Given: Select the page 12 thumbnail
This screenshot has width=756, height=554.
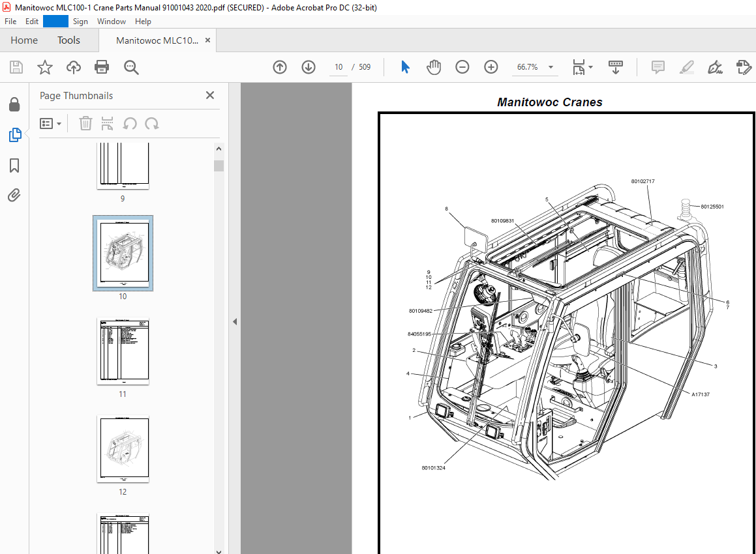Looking at the screenshot, I should pyautogui.click(x=123, y=448).
